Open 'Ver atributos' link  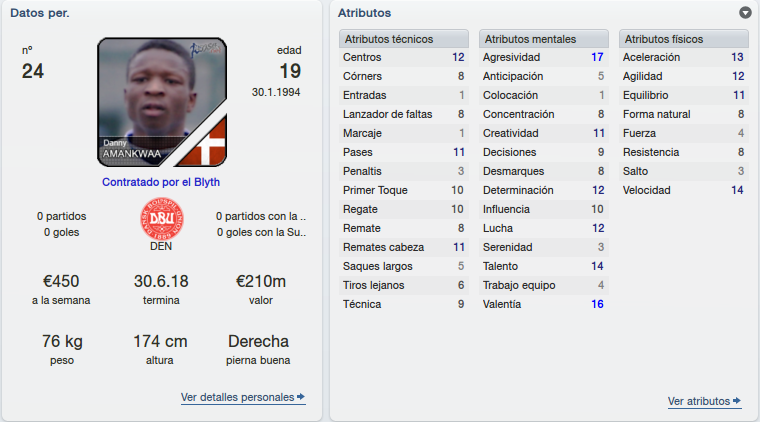(x=699, y=401)
